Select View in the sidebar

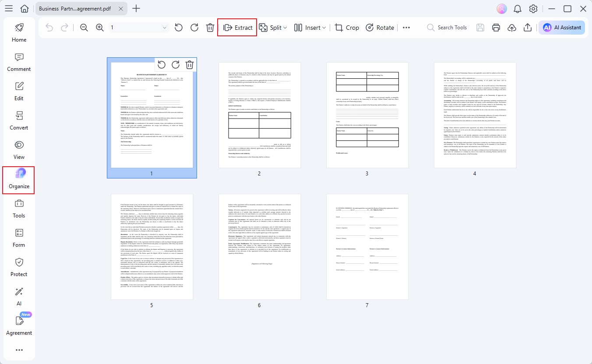tap(19, 150)
